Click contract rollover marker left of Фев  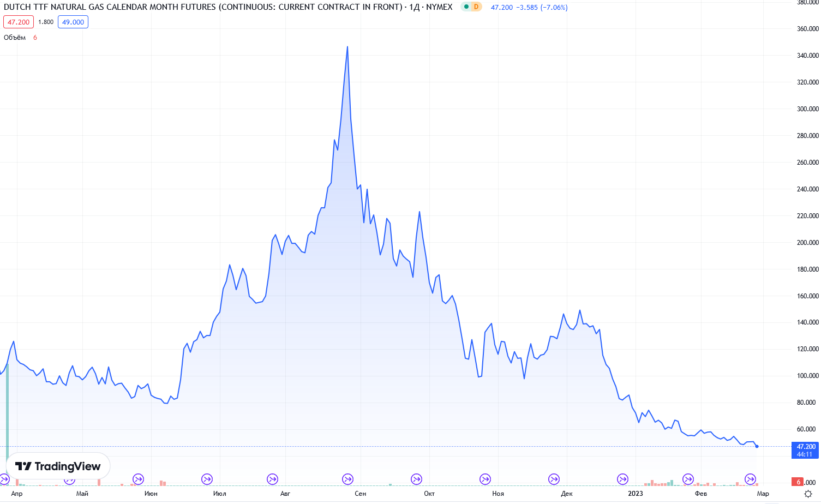[x=688, y=479]
